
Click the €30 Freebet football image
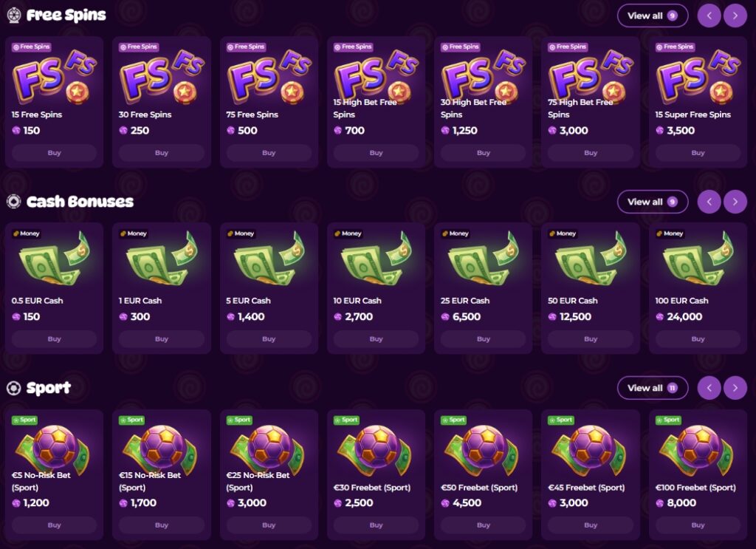pos(376,450)
